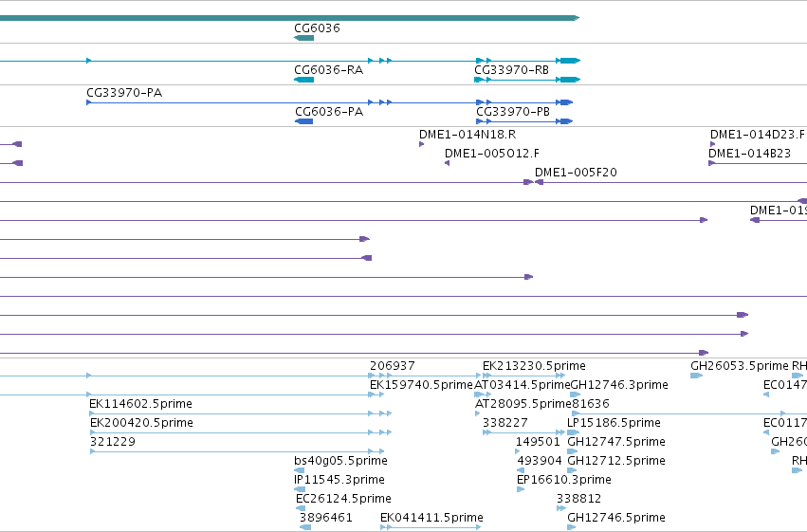
Task: Click the 206937 EST label
Action: (x=393, y=366)
